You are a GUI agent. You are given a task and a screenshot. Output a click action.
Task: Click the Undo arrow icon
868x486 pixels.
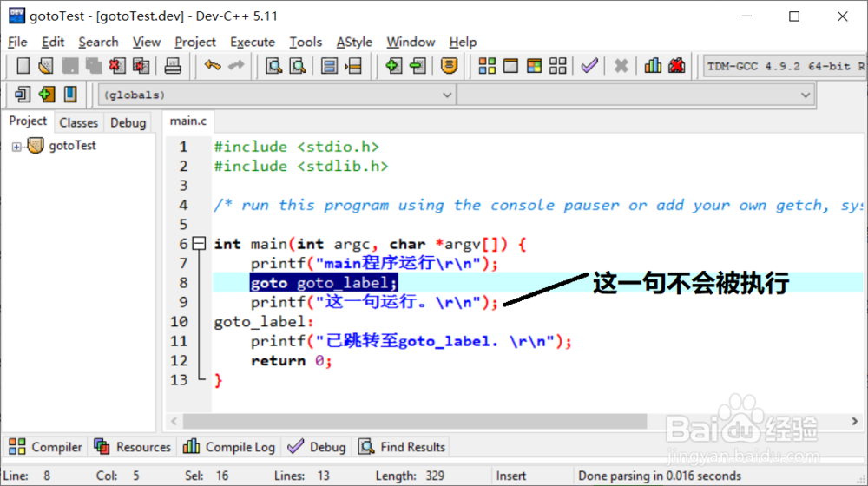click(213, 66)
